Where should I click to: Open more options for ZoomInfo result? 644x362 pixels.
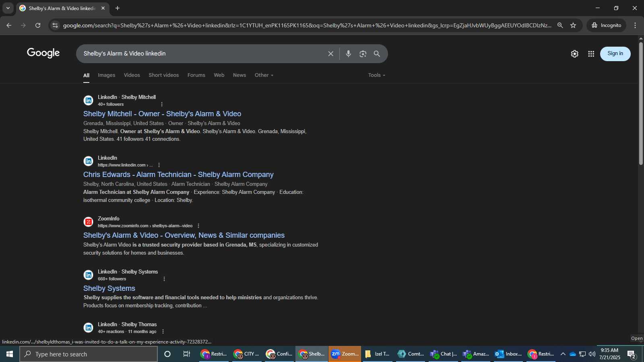[198, 226]
